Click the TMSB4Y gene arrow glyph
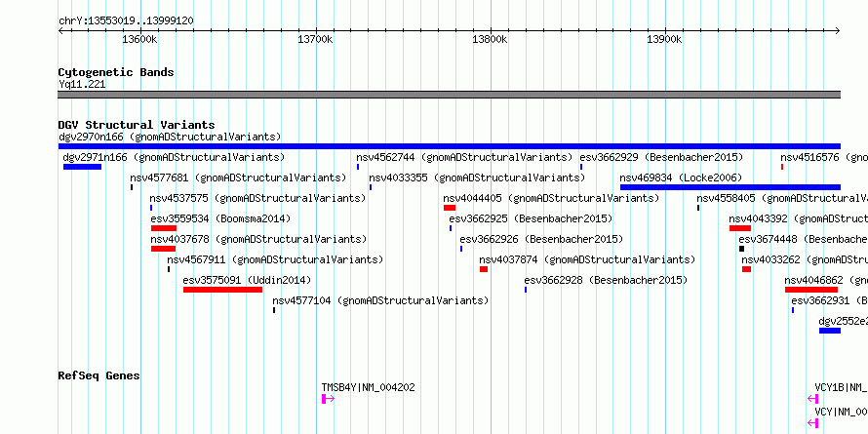 pyautogui.click(x=329, y=399)
